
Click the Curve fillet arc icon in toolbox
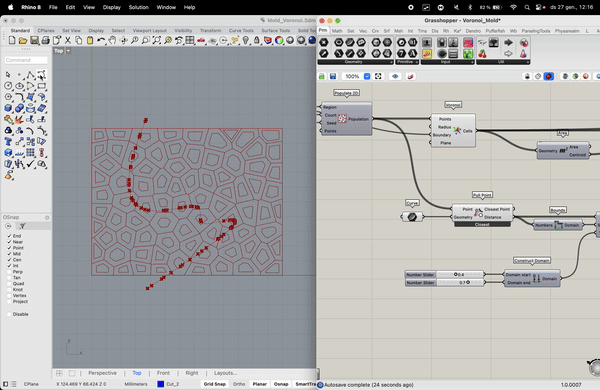(x=19, y=97)
